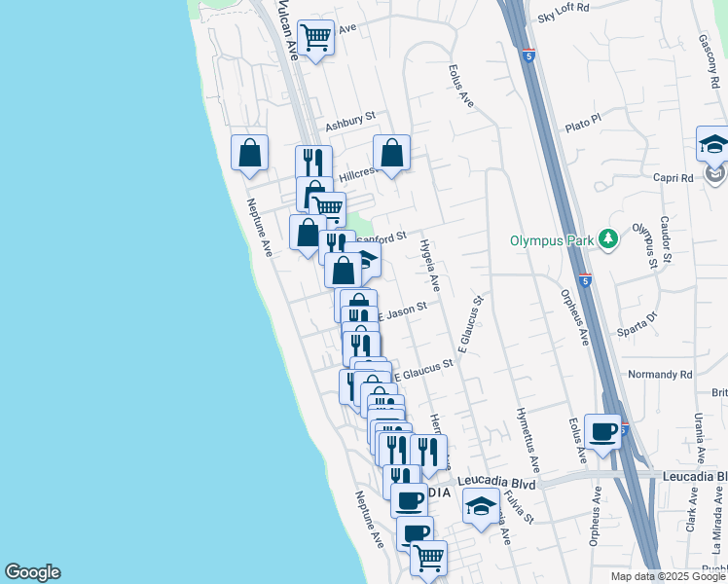728x584 pixels.
Task: Select the La Mirada Ave label
Action: (x=718, y=520)
